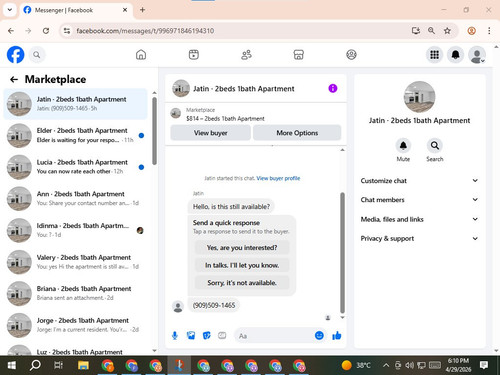This screenshot has width=500, height=375.
Task: Open the Facebook logo home link
Action: 15,55
